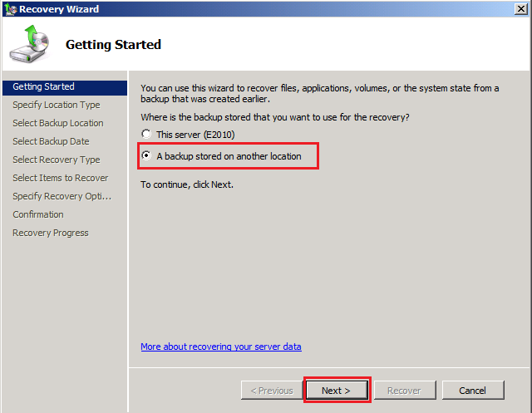Open More about recovering your server data
This screenshot has height=413, width=532.
point(221,347)
